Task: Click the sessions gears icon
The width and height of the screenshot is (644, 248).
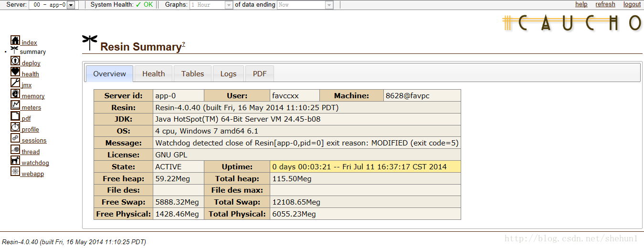Action: pyautogui.click(x=15, y=138)
